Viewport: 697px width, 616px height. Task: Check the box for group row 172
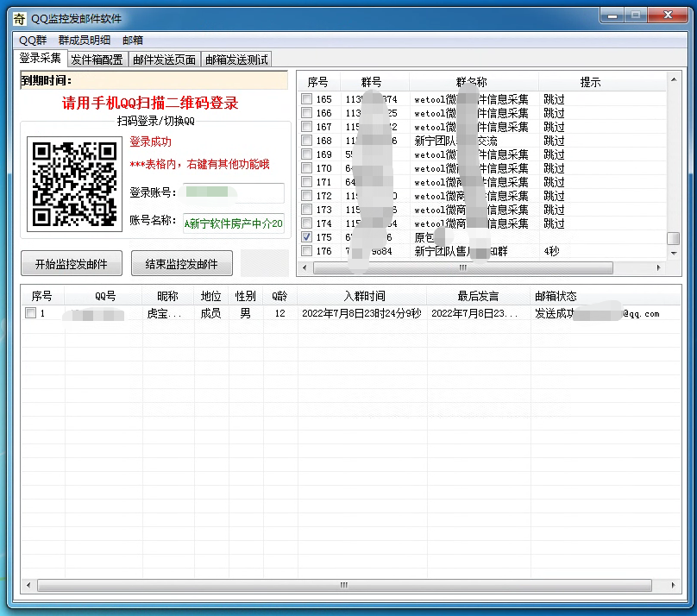click(x=307, y=195)
